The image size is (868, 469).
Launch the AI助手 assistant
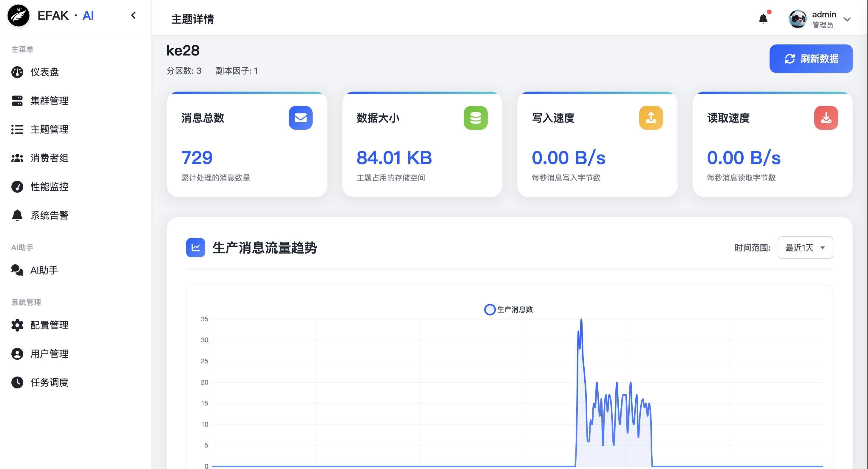tap(44, 270)
